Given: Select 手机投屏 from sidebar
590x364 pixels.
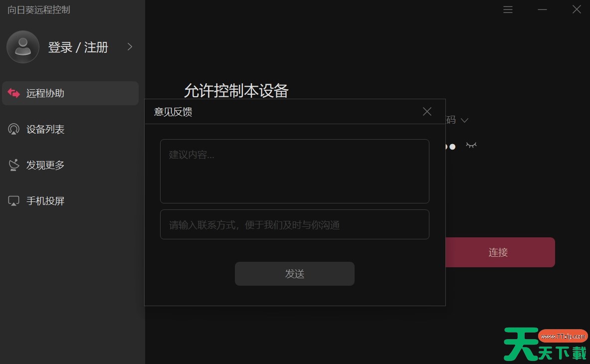Looking at the screenshot, I should pos(45,201).
